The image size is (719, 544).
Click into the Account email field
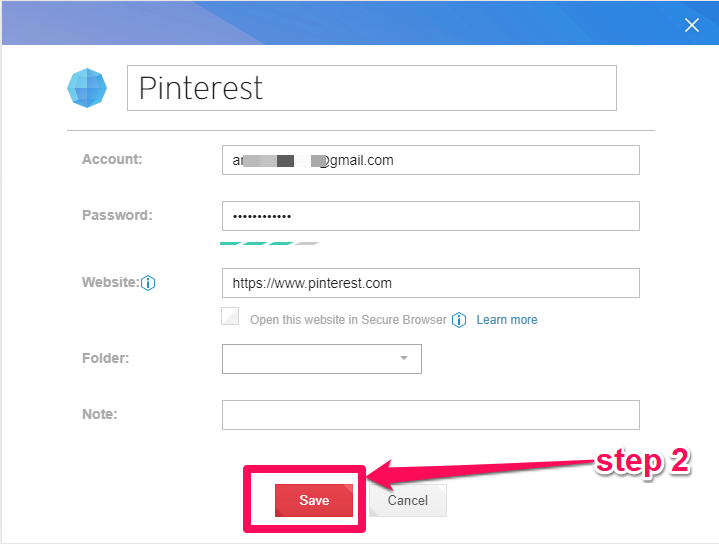431,160
